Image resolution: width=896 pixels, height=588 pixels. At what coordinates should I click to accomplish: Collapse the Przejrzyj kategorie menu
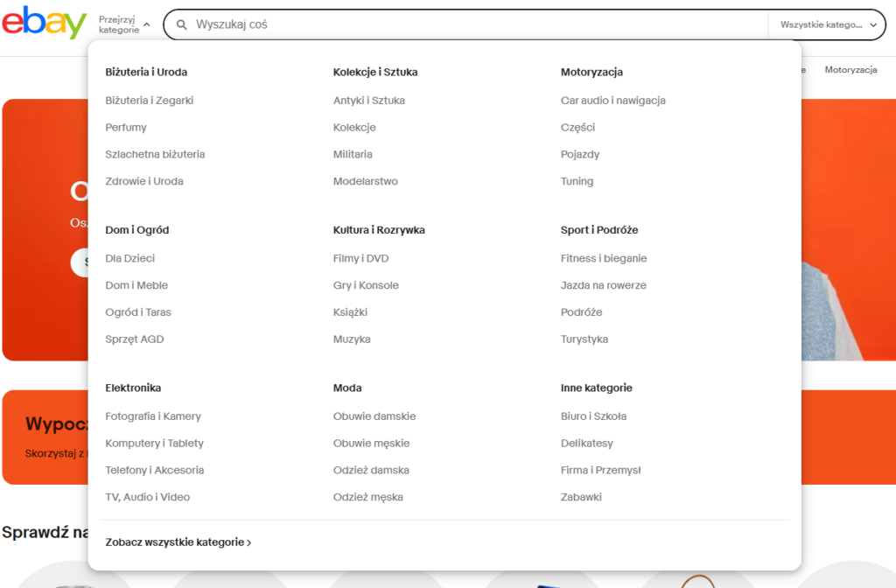(x=124, y=24)
